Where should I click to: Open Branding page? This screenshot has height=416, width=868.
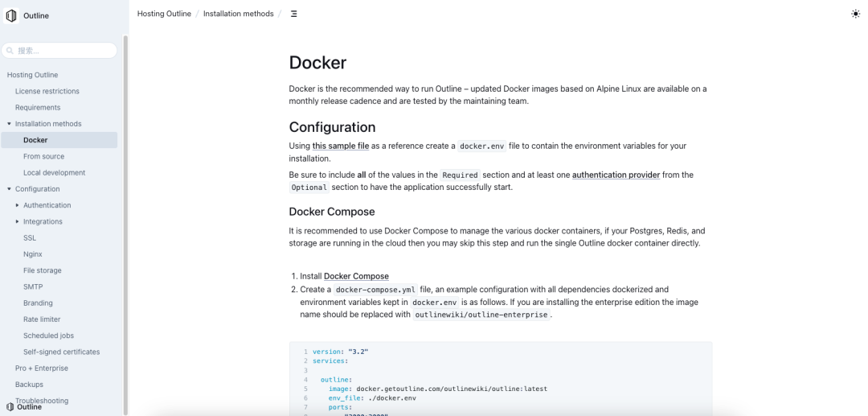click(38, 303)
